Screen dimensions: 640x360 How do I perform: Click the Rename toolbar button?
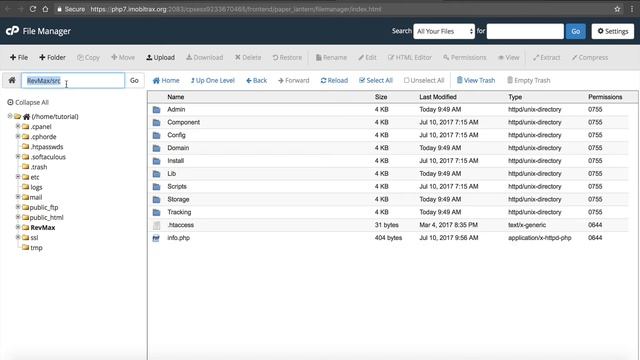(331, 58)
